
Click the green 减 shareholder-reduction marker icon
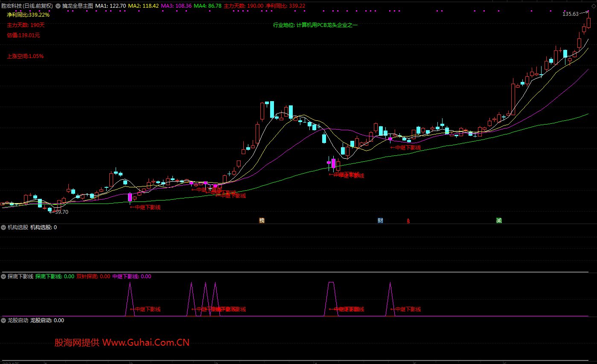[499, 221]
